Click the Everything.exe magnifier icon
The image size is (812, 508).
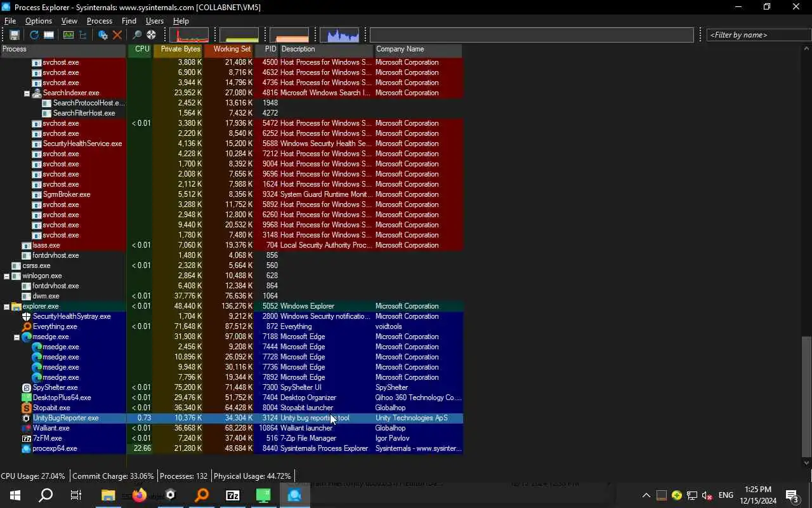coord(27,326)
